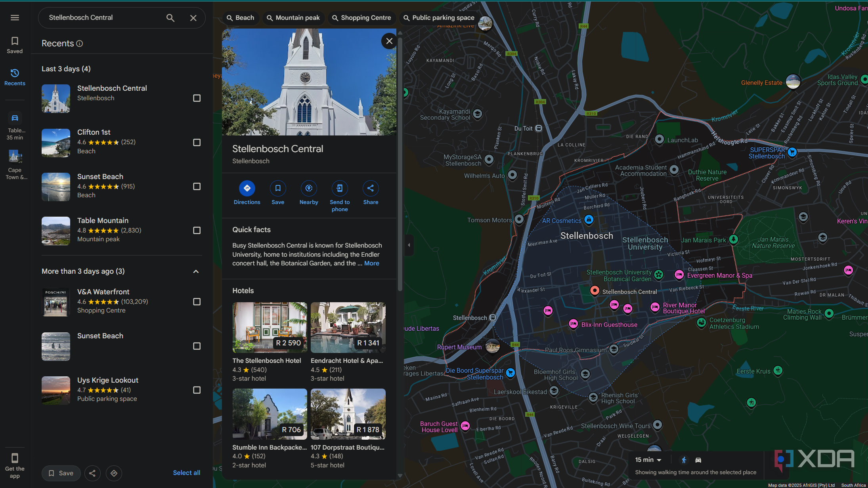Click Save button at bottom of Recents

[x=61, y=473]
